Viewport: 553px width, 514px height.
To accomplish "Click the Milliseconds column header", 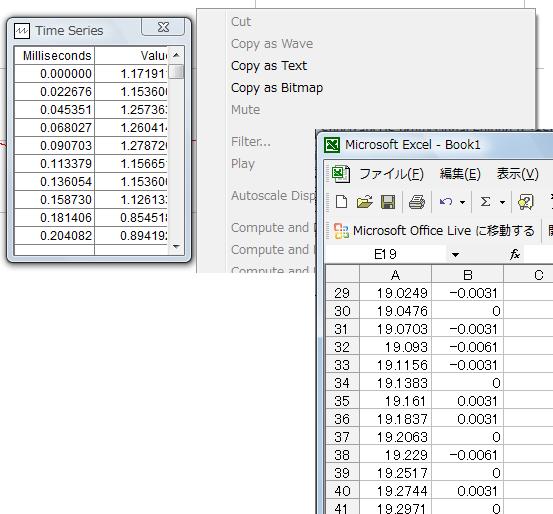I will point(55,56).
